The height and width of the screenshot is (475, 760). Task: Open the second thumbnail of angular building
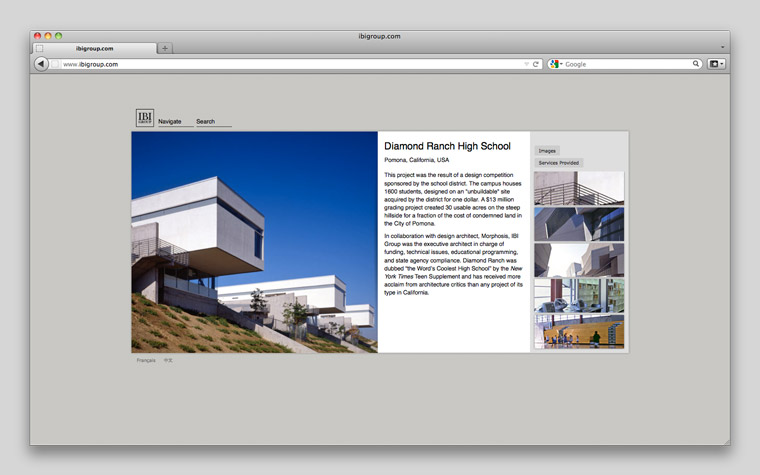(x=578, y=224)
